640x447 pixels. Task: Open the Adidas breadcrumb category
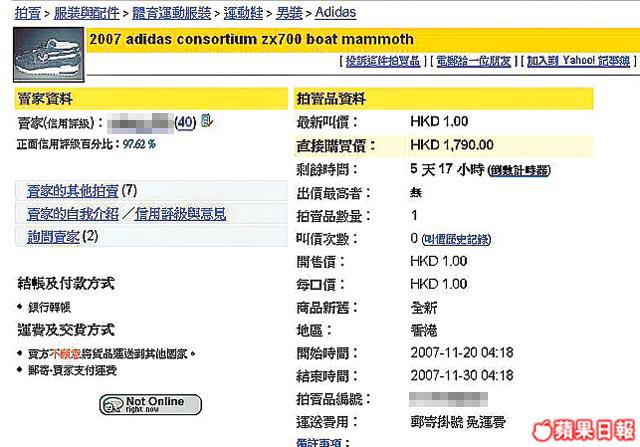[x=339, y=12]
